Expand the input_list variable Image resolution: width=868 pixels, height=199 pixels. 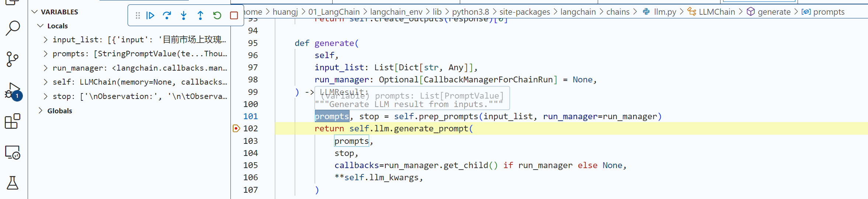click(x=46, y=40)
